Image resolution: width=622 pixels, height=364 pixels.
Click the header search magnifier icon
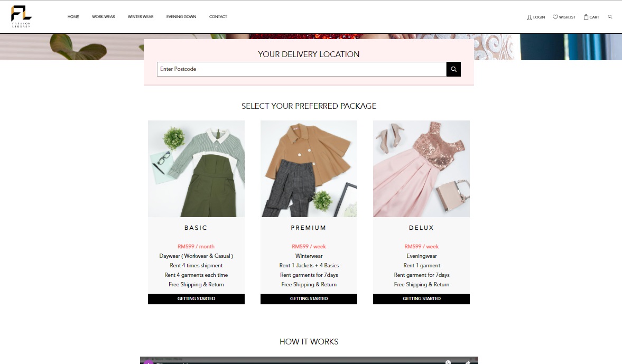(x=610, y=17)
